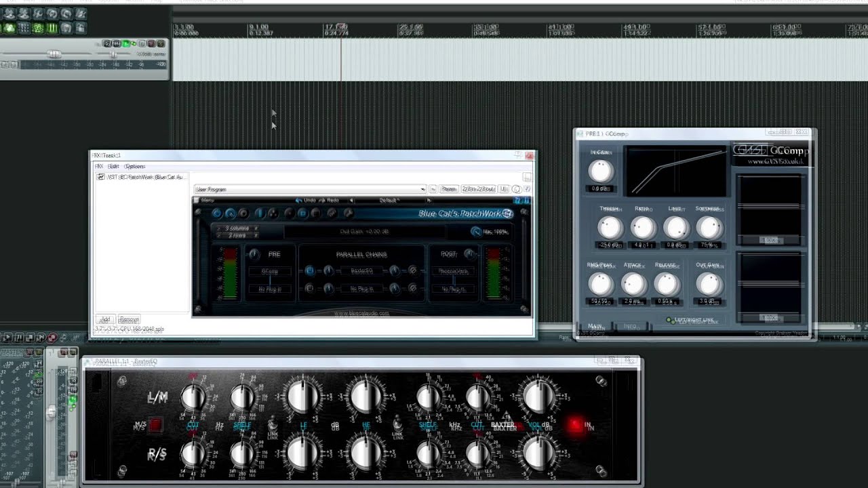Screen dimensions: 868x488
Task: Open the Default preset name in PatchWork
Action: pyautogui.click(x=389, y=201)
